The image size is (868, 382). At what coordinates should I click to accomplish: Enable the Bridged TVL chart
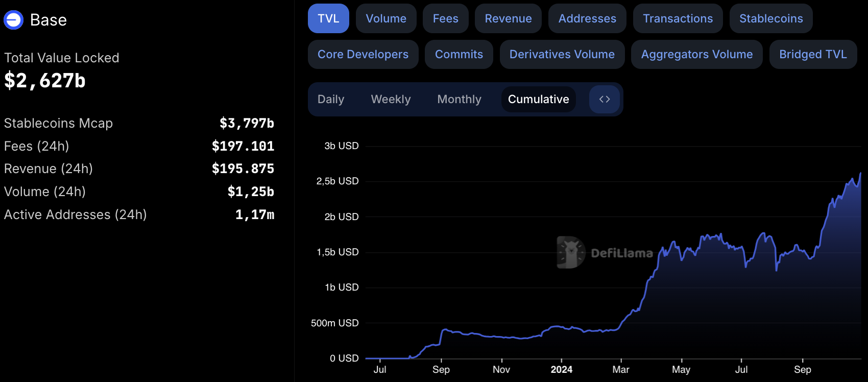coord(813,54)
